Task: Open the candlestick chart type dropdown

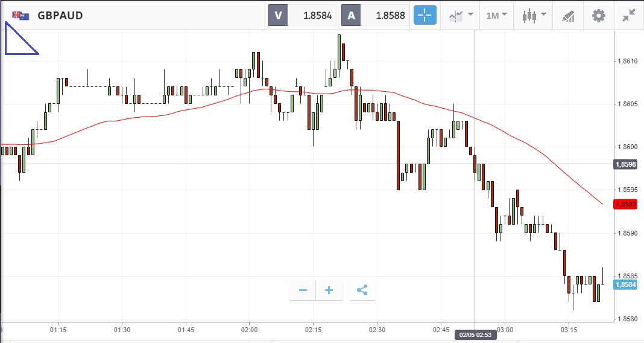Action: click(534, 16)
